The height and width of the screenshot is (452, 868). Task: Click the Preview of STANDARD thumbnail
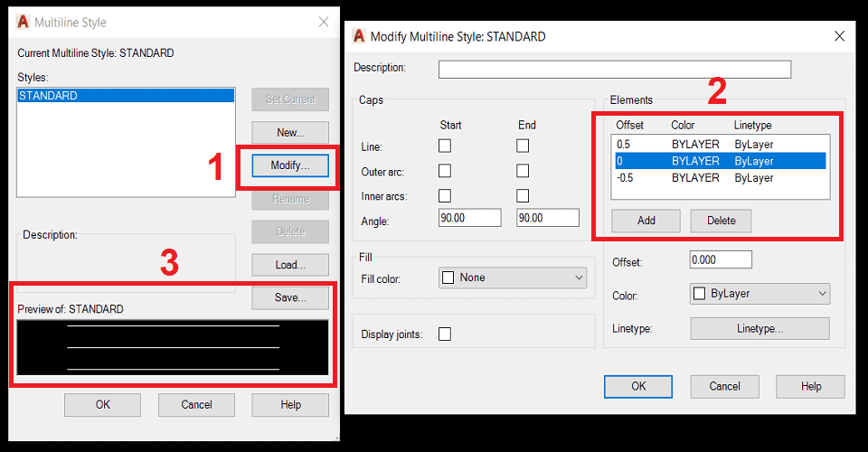(x=173, y=347)
